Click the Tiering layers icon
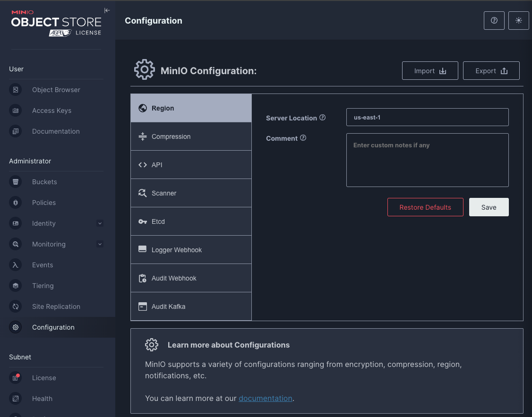 point(16,286)
